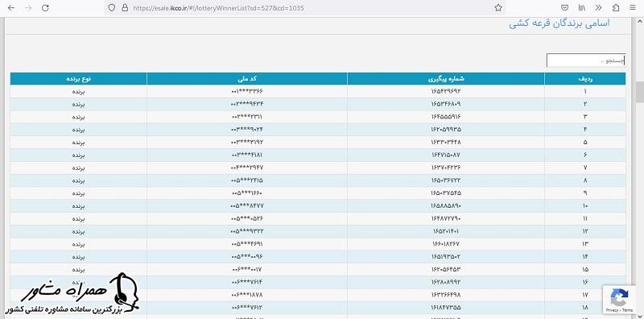Select national code ۰۰۵***۰۵۲۶

247,218
